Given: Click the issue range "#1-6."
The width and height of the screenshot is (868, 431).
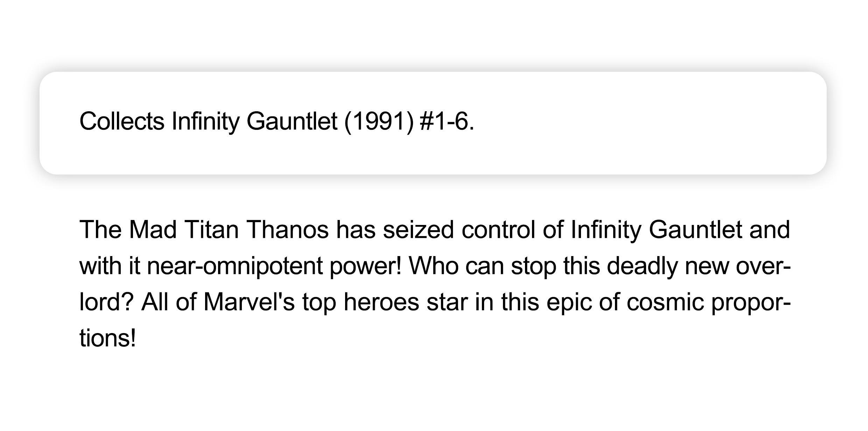Looking at the screenshot, I should [x=447, y=121].
